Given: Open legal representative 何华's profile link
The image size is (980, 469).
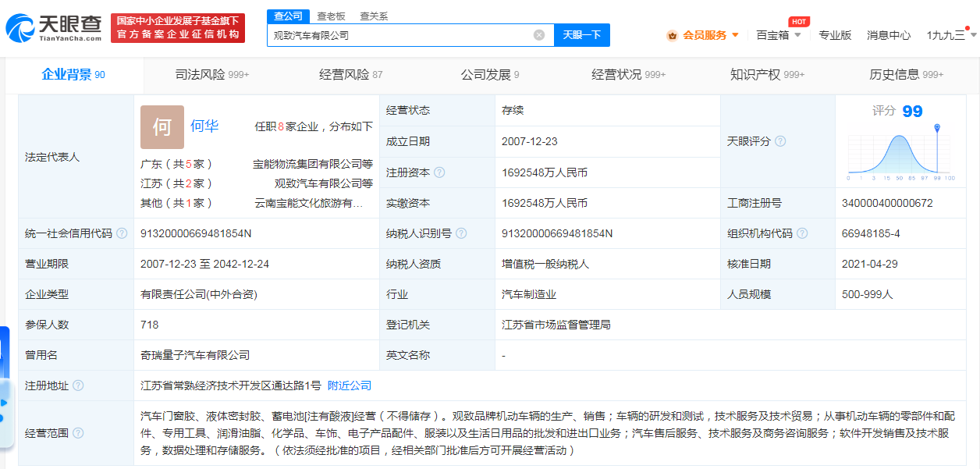Looking at the screenshot, I should click(203, 126).
